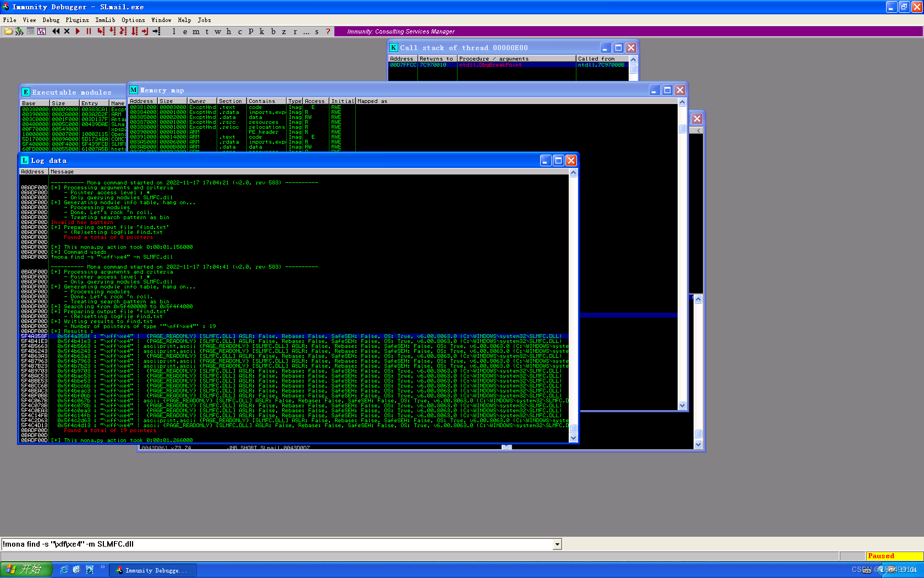Show Executable modules via 'e' toolbar button
924x578 pixels.
coord(185,31)
